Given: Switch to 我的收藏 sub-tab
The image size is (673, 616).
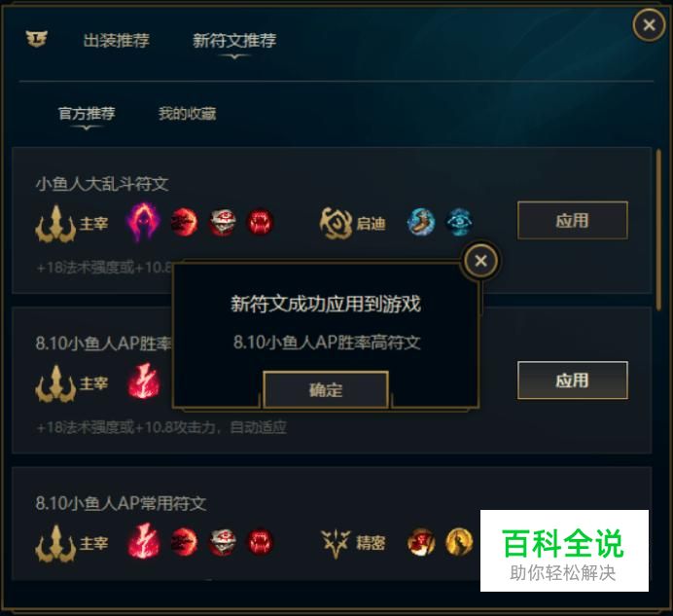Looking at the screenshot, I should (x=187, y=114).
